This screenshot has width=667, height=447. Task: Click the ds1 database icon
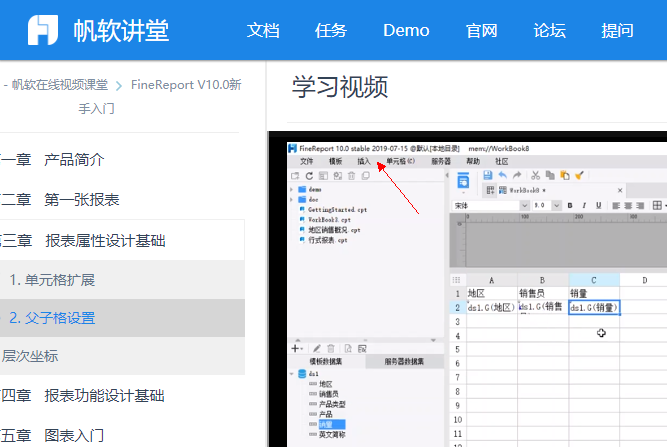(x=302, y=373)
